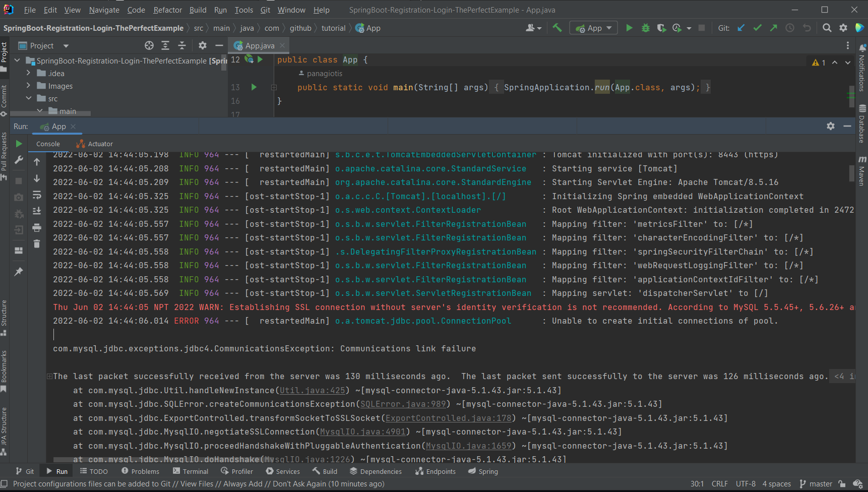Run the App configuration via green Run arrow

(629, 28)
